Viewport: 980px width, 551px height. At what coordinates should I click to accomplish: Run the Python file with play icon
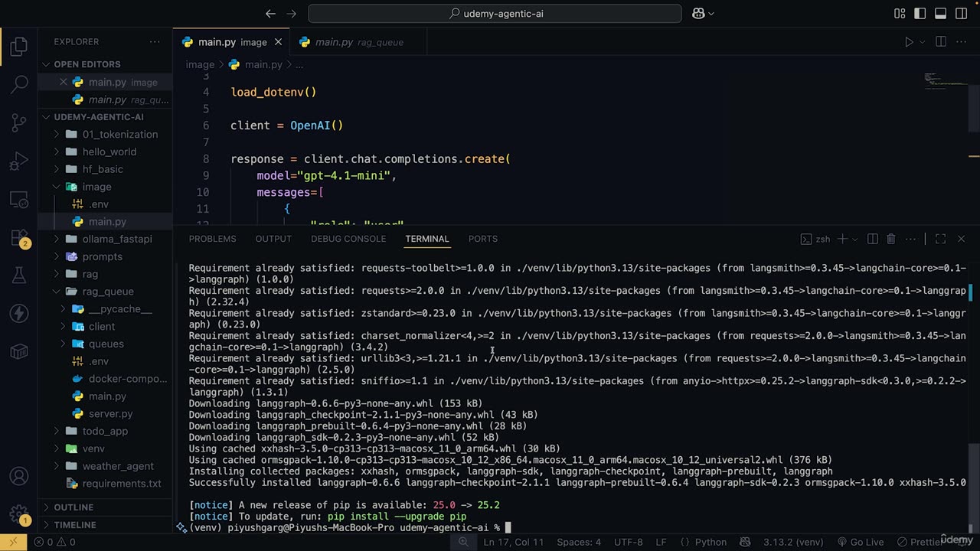point(909,42)
